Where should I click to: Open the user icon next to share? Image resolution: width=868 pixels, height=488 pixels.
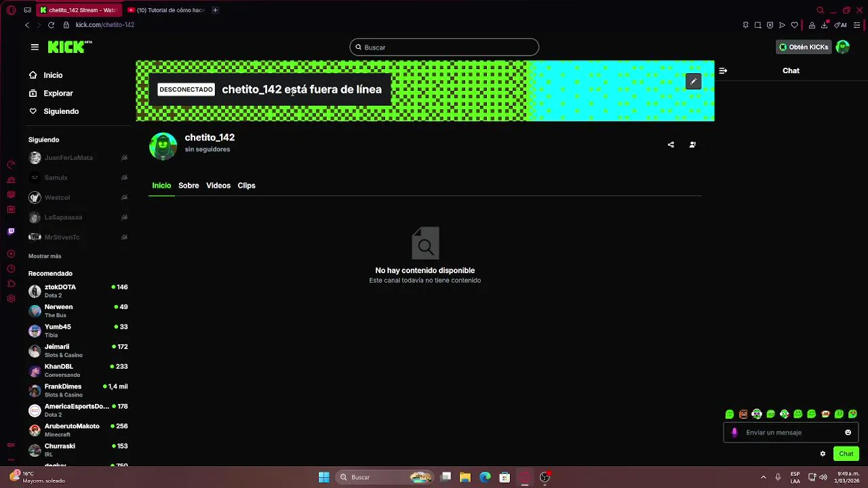click(692, 144)
